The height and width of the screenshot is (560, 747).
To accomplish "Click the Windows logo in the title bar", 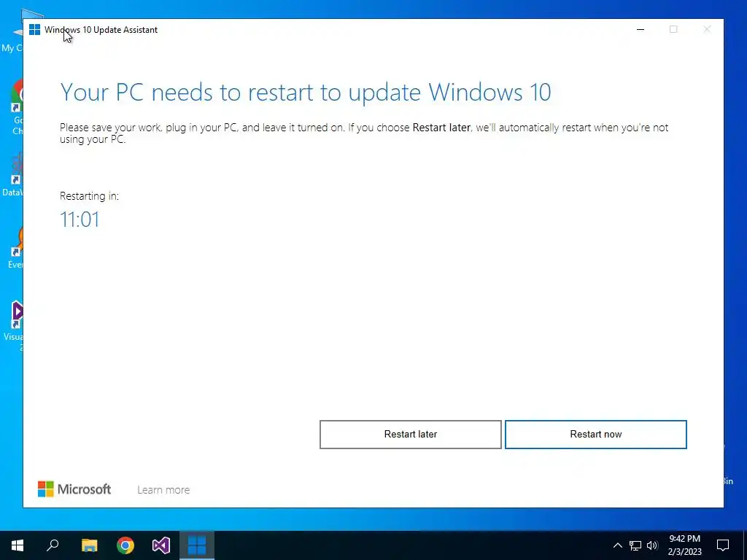I will pos(34,29).
